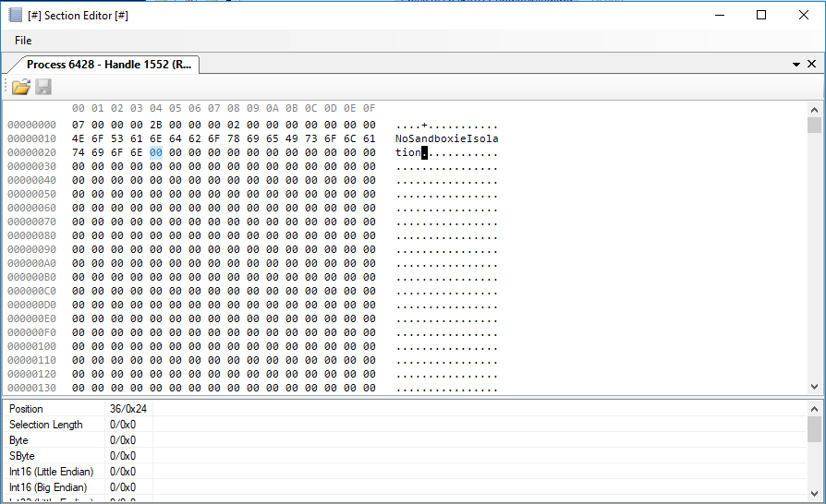Click the Position value 36/0x24
Viewport: 826px width, 504px height.
128,409
